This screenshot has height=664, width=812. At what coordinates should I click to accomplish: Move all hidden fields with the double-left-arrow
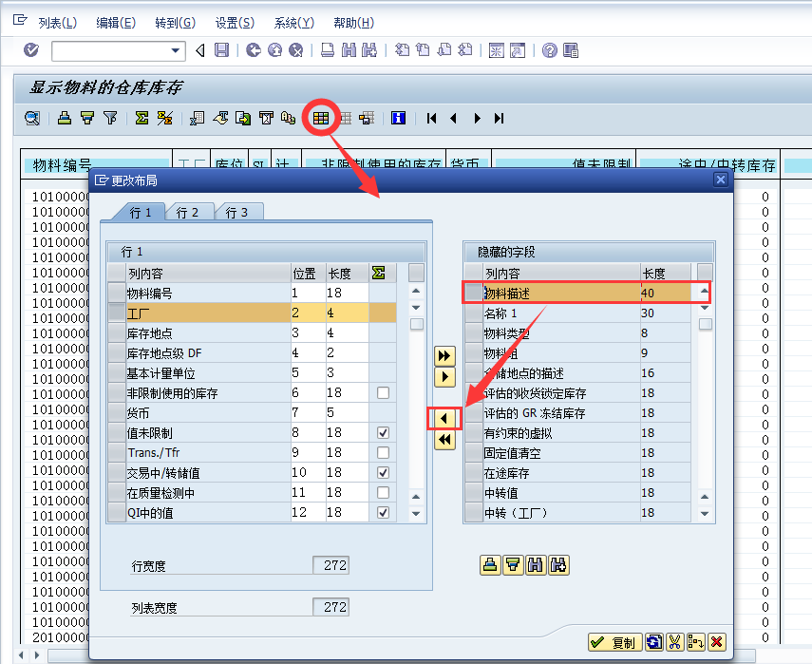(x=444, y=439)
